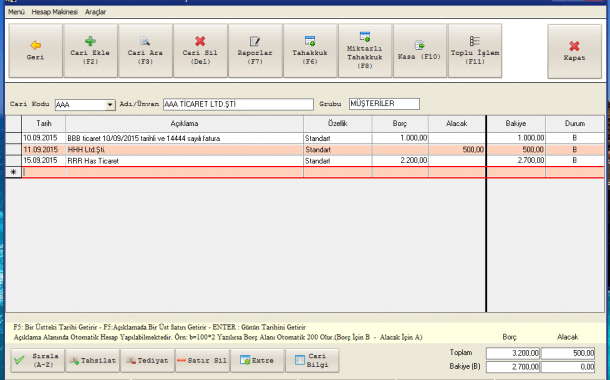
Task: Click the Açıklama column header
Action: pyautogui.click(x=184, y=124)
